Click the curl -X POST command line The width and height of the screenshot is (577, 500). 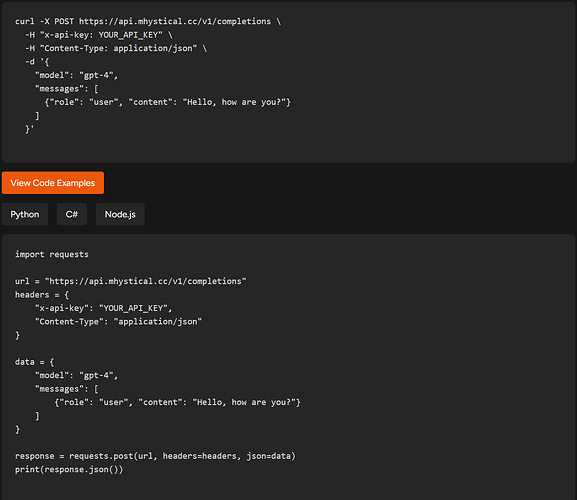point(148,21)
